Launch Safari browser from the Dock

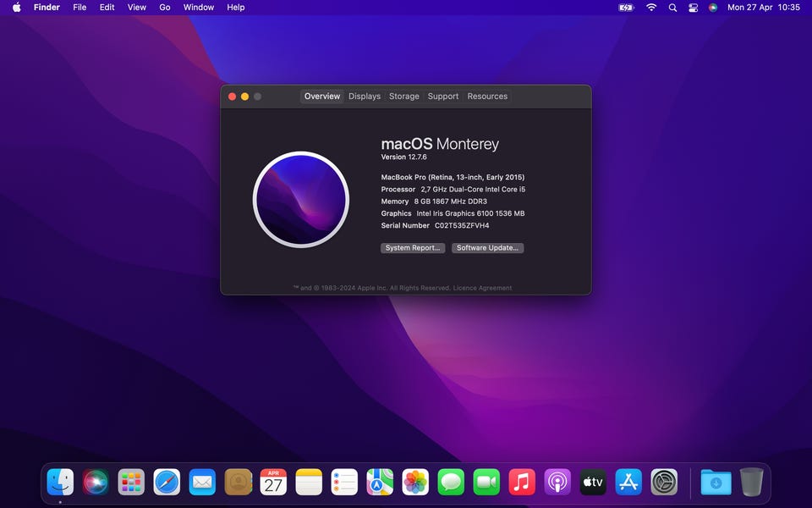(x=167, y=482)
